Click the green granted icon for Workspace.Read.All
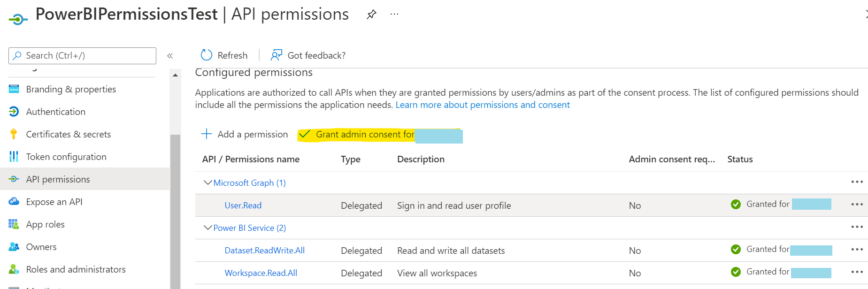Image resolution: width=868 pixels, height=289 pixels. click(x=736, y=272)
